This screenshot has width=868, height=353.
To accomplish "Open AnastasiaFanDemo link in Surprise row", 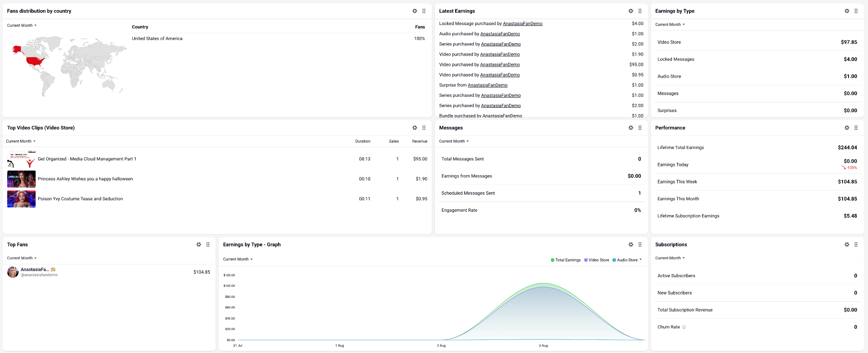I will tap(487, 85).
